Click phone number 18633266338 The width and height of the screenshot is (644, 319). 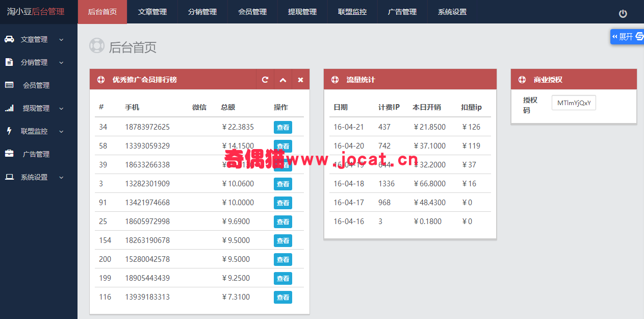[147, 165]
